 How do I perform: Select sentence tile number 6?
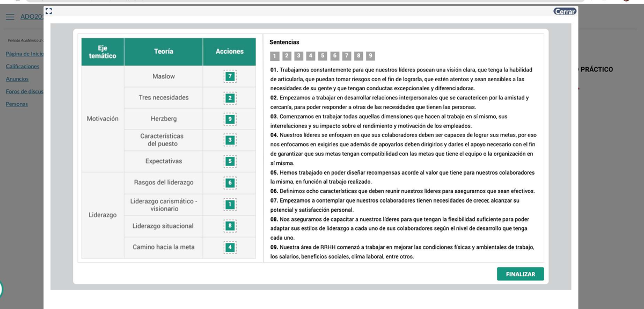(x=335, y=55)
